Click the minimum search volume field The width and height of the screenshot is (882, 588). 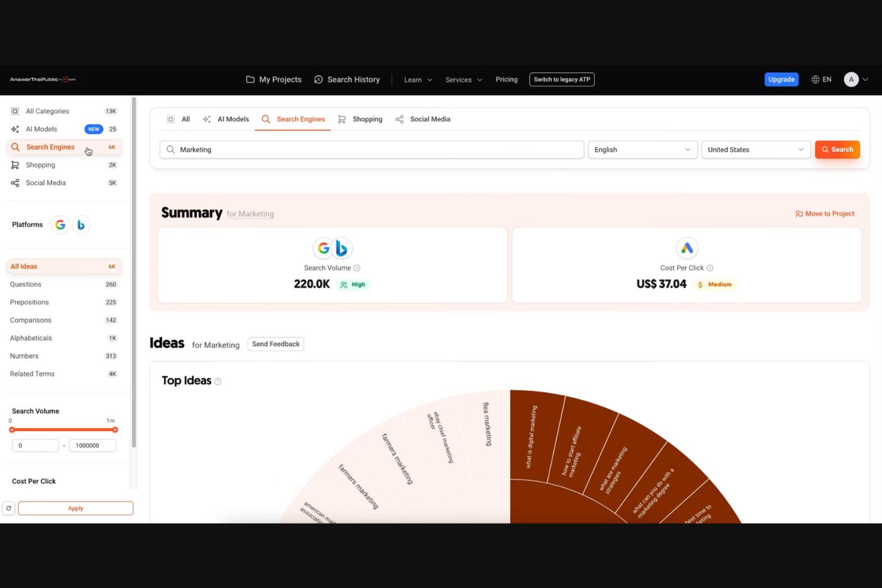[35, 445]
